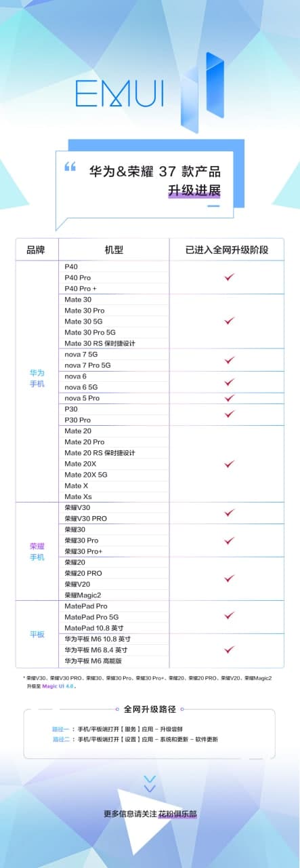Click the 全网升级路径 section heading
The height and width of the screenshot is (868, 300).
point(150,709)
